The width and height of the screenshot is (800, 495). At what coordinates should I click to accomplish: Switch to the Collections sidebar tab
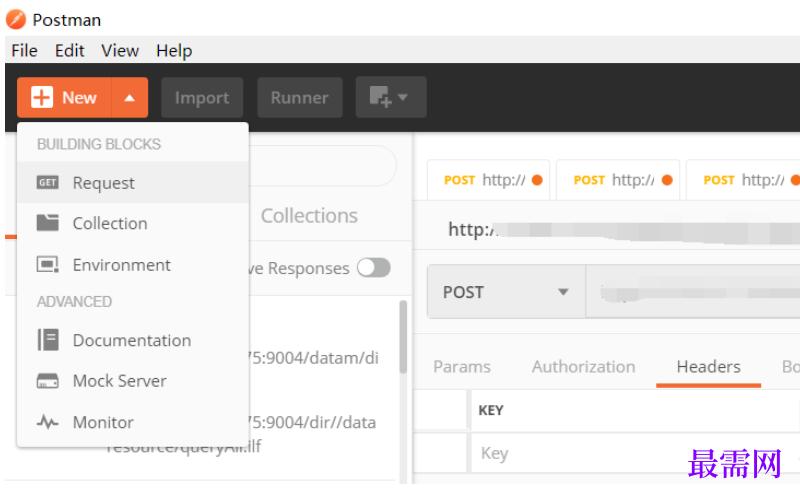(x=309, y=216)
